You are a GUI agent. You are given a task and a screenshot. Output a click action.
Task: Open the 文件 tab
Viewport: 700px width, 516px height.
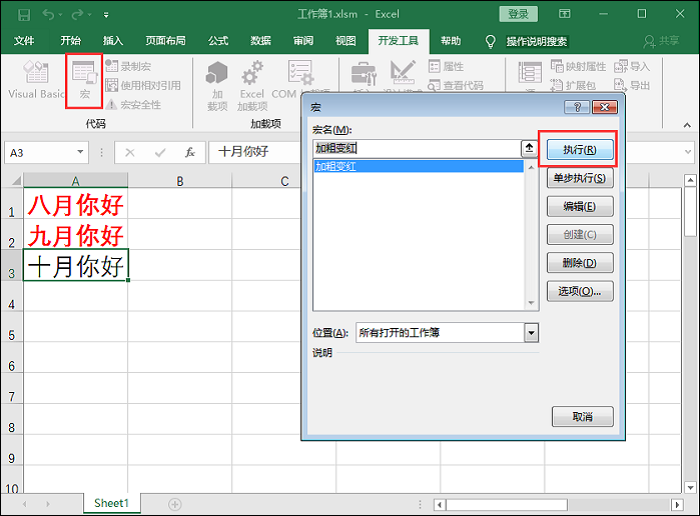[x=24, y=41]
